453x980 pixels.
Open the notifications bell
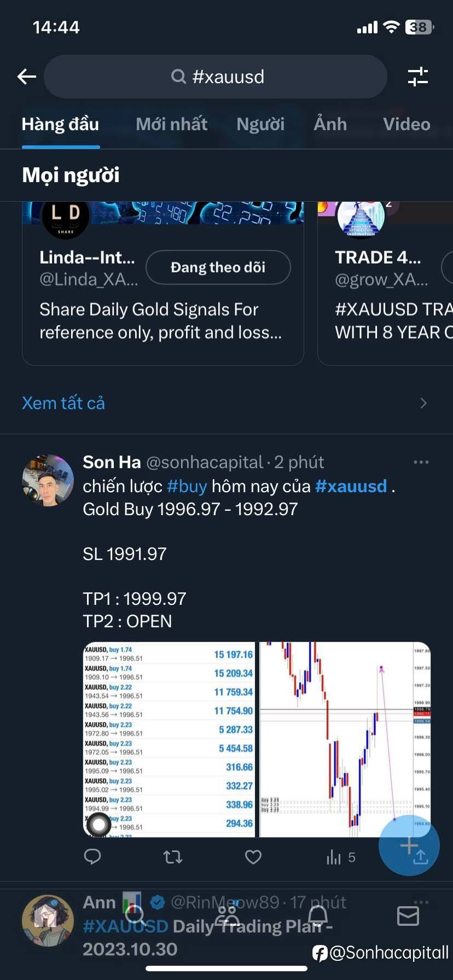click(x=318, y=915)
